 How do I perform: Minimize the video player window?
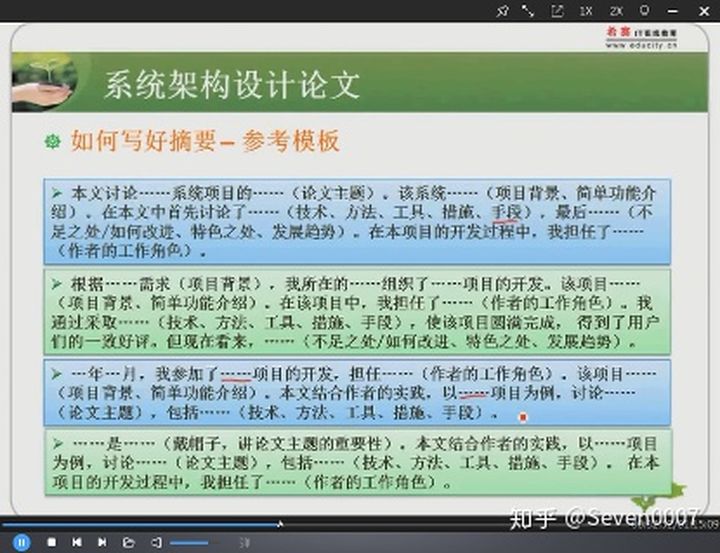point(673,11)
